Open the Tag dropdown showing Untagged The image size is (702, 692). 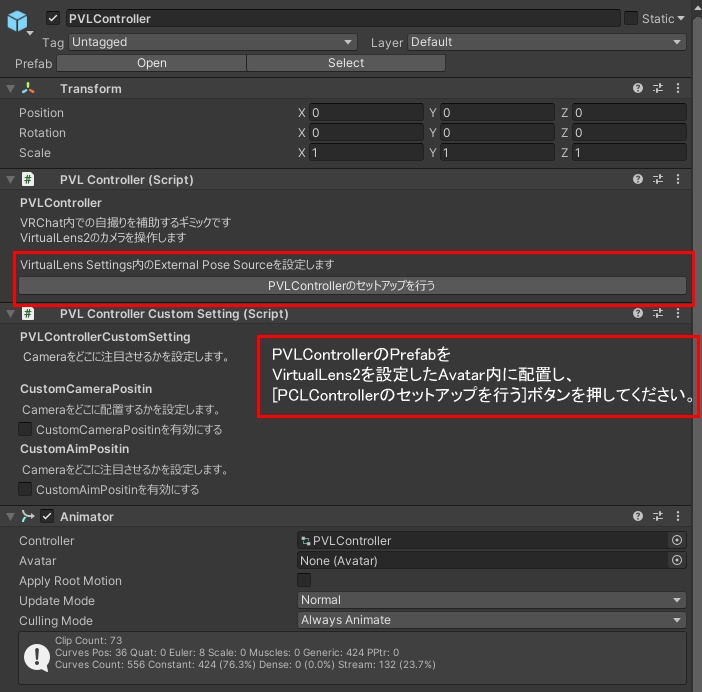[213, 42]
